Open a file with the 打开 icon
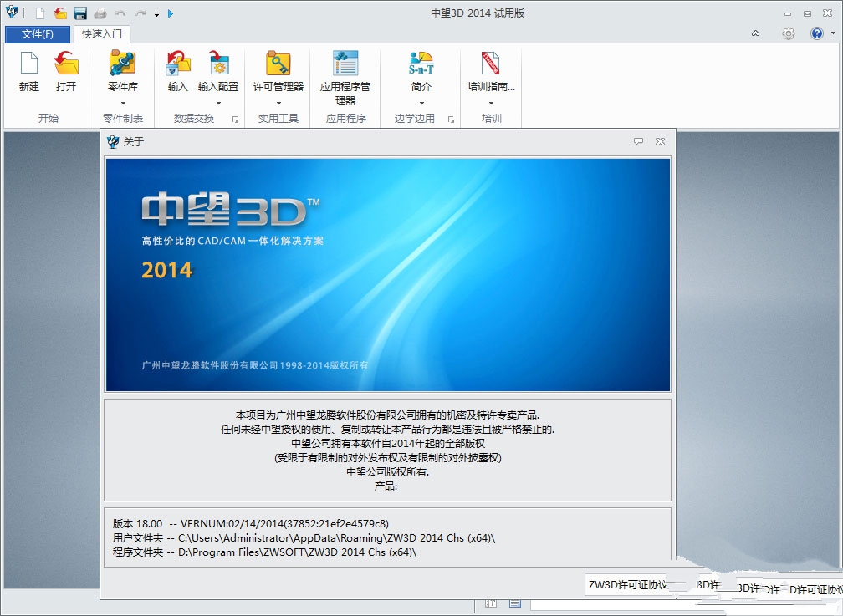Image resolution: width=843 pixels, height=616 pixels. pyautogui.click(x=66, y=63)
